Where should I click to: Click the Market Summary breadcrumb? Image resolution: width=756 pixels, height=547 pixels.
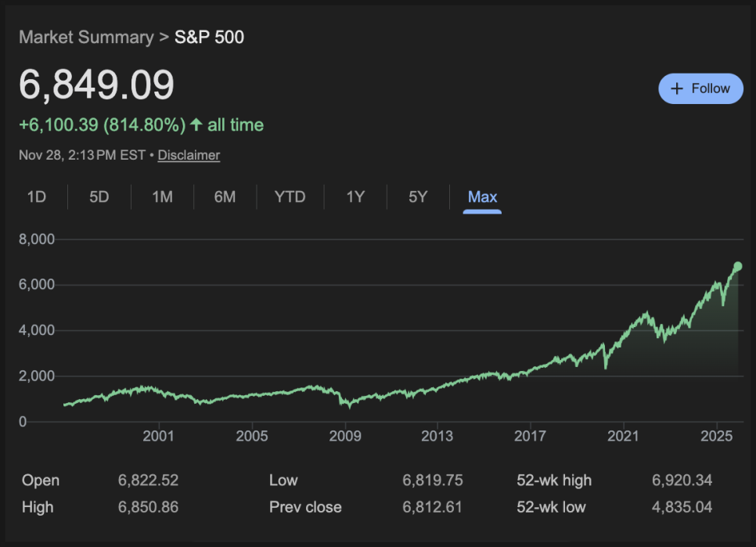tap(86, 37)
